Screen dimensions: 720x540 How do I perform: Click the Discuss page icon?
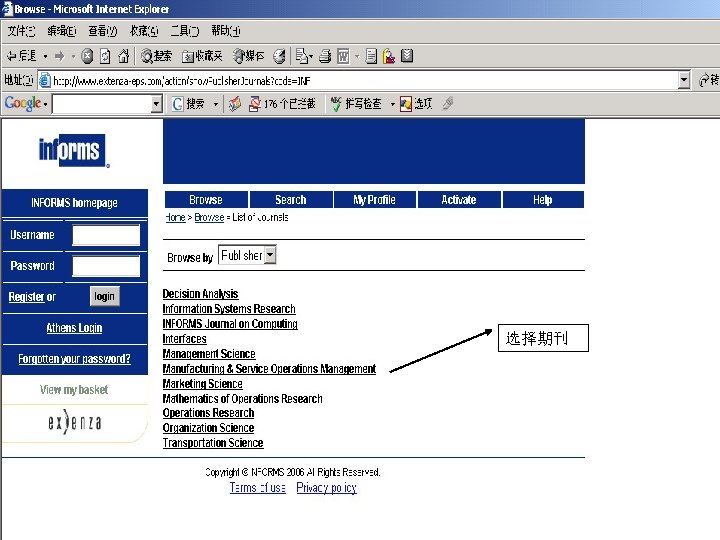(371, 56)
